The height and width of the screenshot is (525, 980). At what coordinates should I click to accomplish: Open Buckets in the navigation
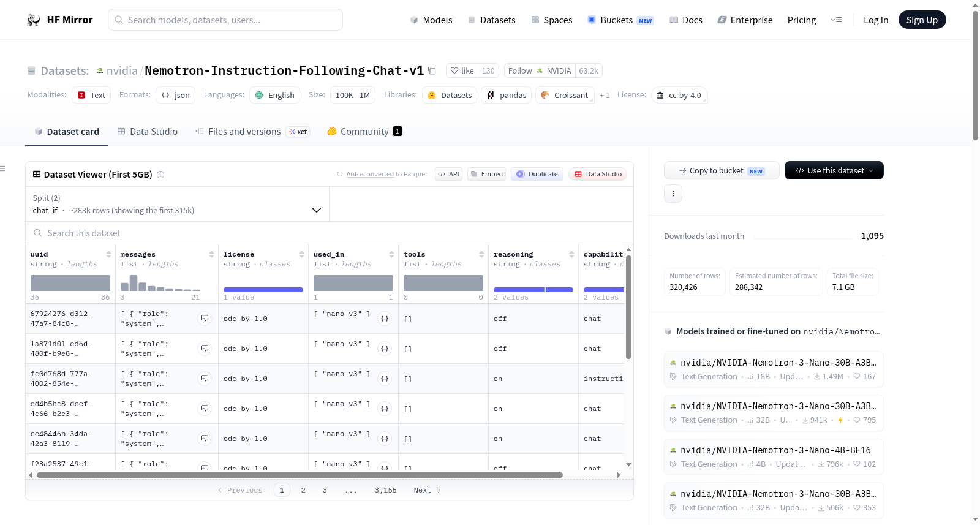(620, 20)
